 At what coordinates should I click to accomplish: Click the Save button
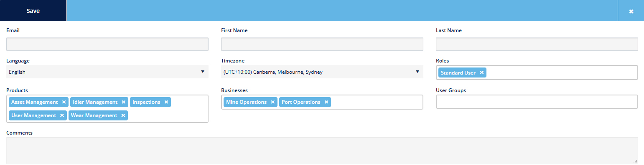pyautogui.click(x=33, y=11)
